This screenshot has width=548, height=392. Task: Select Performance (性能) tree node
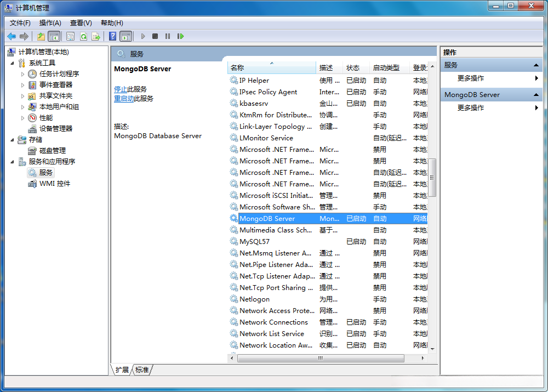click(x=46, y=117)
